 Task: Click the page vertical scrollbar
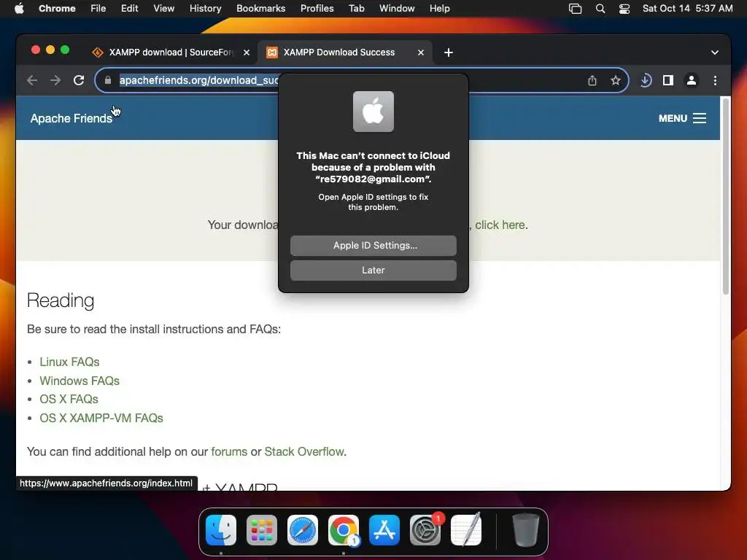point(726,196)
